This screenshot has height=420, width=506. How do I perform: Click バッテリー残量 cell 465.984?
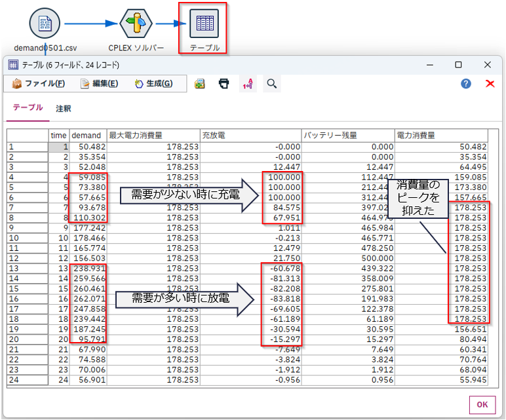(348, 228)
